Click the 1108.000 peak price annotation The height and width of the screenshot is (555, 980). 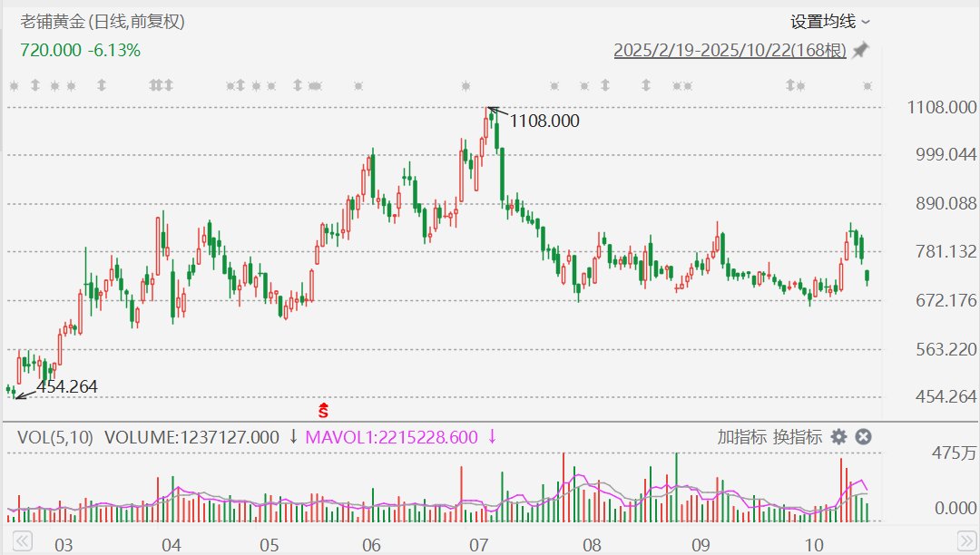(544, 121)
